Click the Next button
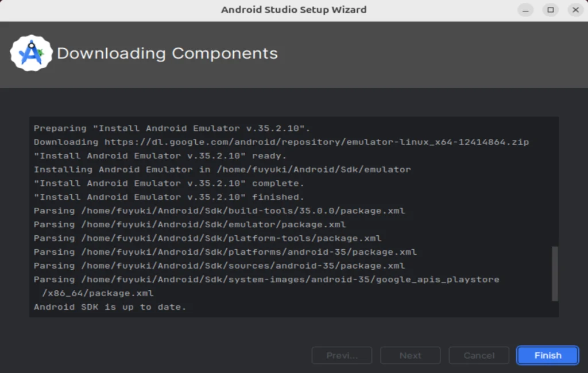588x373 pixels. [x=410, y=355]
